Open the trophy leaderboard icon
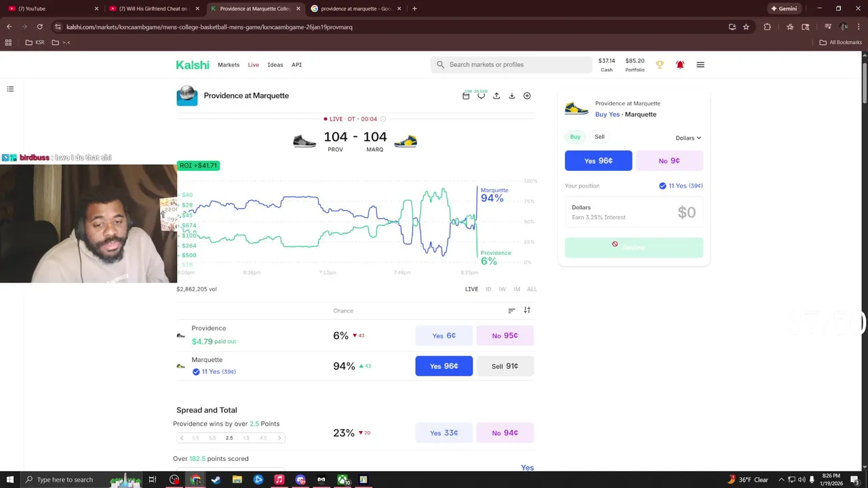The image size is (868, 488). click(x=659, y=65)
